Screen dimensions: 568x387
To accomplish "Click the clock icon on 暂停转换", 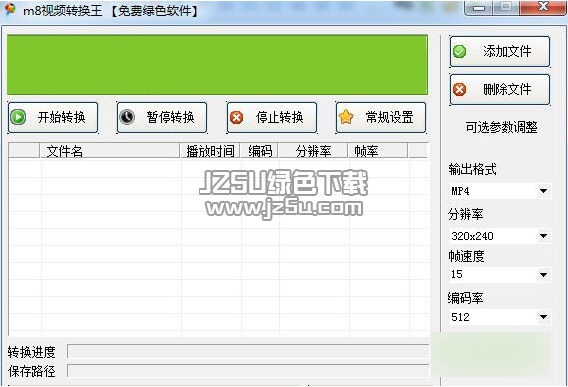I will (127, 117).
